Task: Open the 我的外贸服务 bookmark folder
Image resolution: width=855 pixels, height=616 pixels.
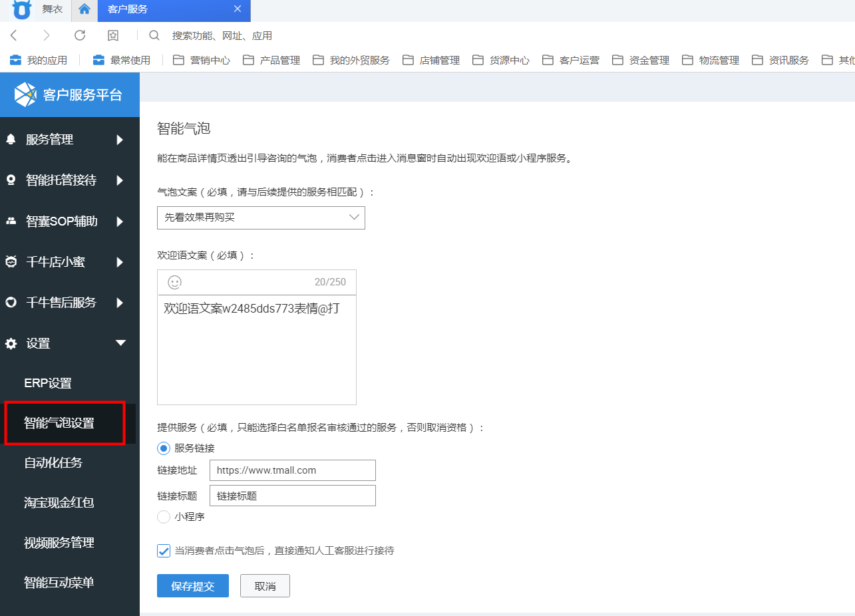Action: pyautogui.click(x=351, y=60)
